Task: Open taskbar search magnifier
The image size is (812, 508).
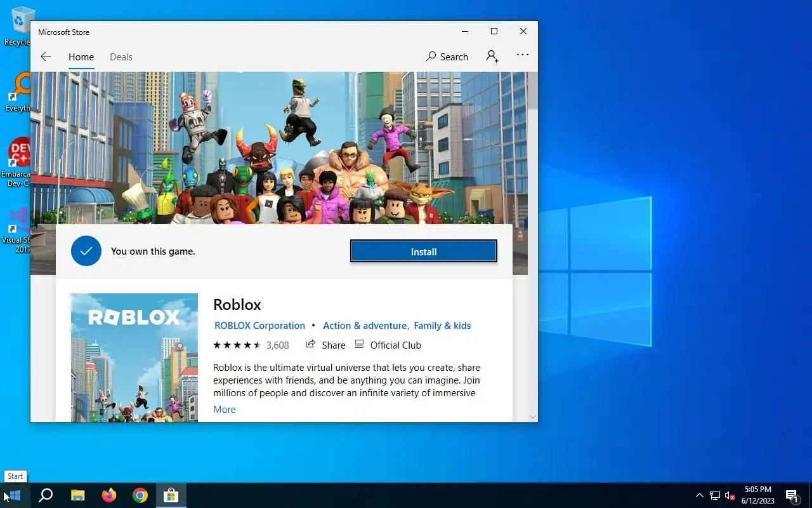Action: 46,495
